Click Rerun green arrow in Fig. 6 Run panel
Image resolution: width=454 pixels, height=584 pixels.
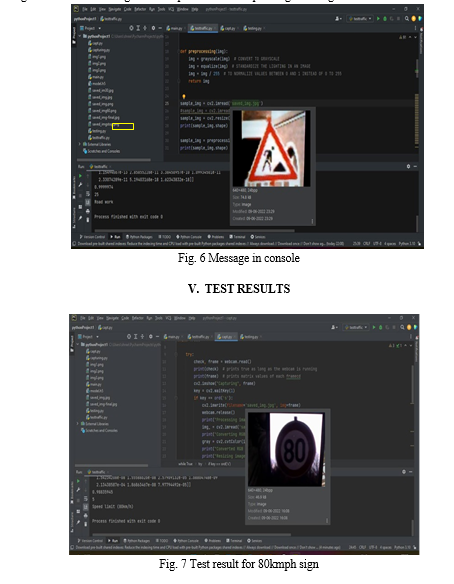(80, 176)
